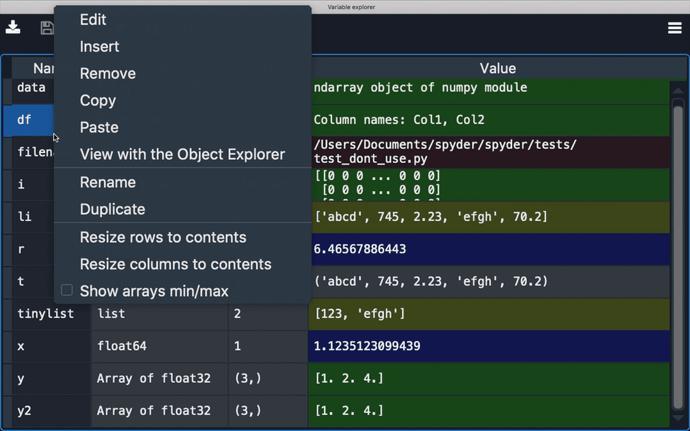Screen dimensions: 690x431
Task: Choose Edit from the context menu
Action: click(93, 19)
